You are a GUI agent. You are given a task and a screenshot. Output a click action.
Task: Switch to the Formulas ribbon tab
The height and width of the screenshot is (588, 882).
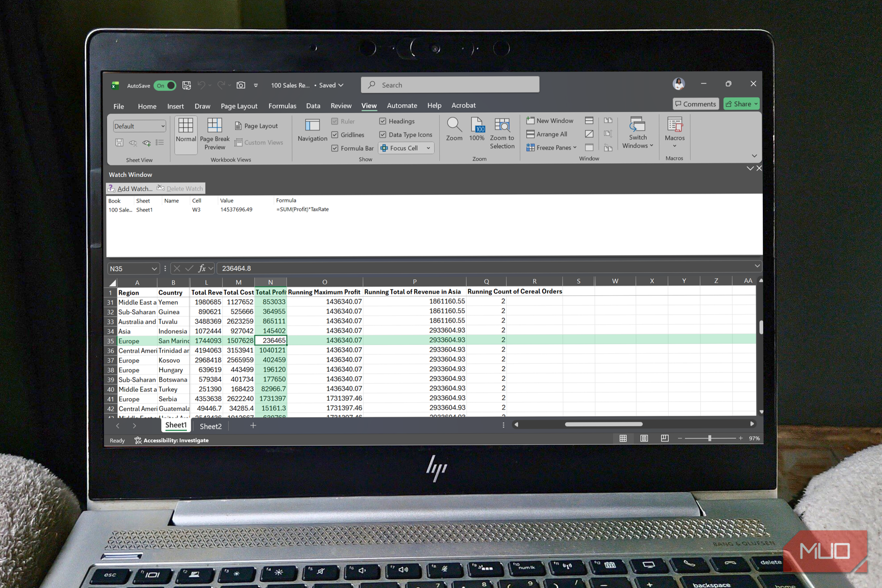[x=282, y=105]
